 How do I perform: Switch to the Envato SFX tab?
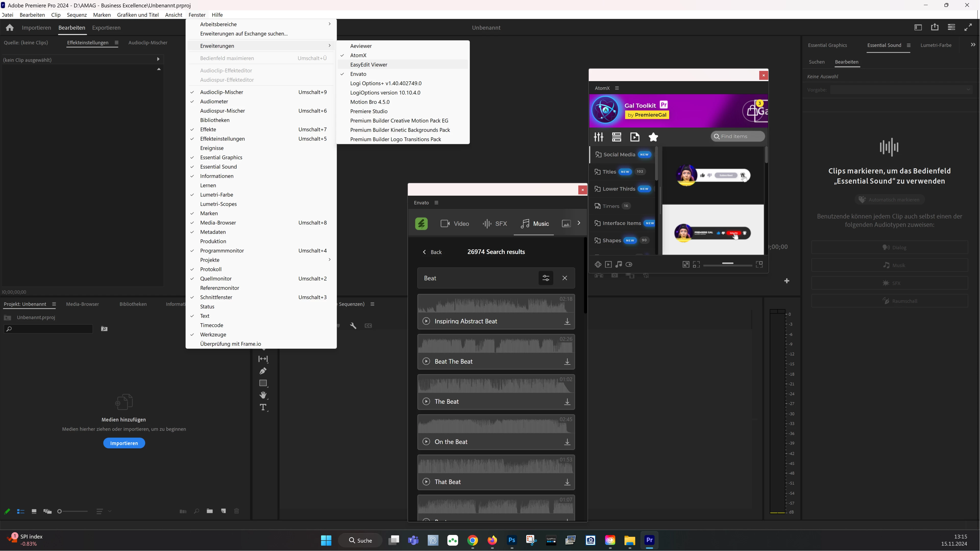(495, 224)
